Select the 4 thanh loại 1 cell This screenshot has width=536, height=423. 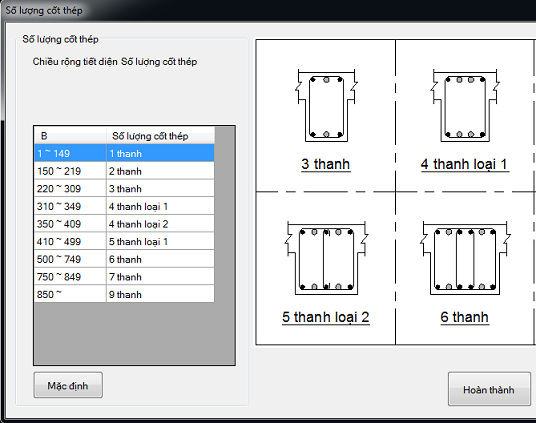[160, 206]
